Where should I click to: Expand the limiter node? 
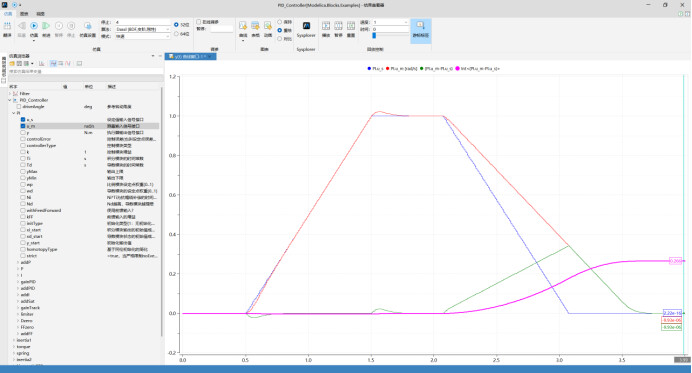click(18, 314)
